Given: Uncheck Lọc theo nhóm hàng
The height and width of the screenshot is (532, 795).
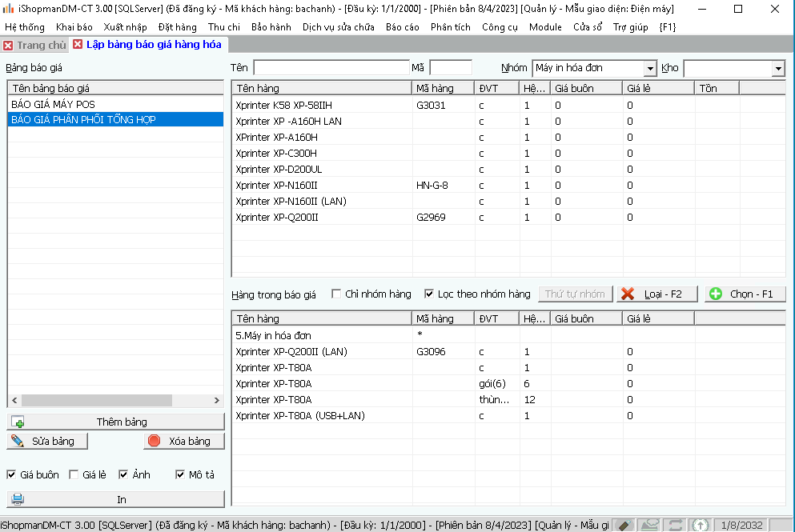Looking at the screenshot, I should 429,294.
